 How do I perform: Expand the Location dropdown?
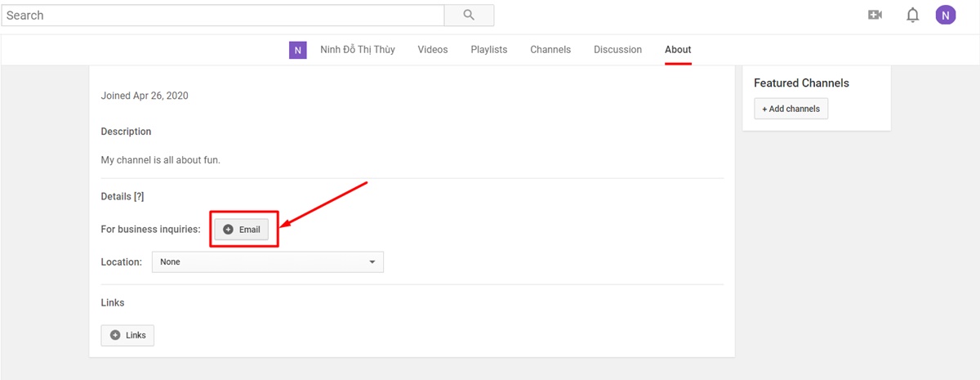tap(268, 262)
